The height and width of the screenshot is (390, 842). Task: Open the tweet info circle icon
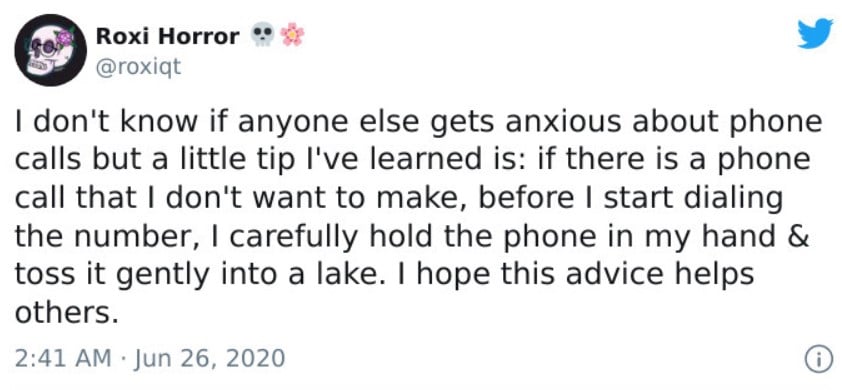[817, 359]
